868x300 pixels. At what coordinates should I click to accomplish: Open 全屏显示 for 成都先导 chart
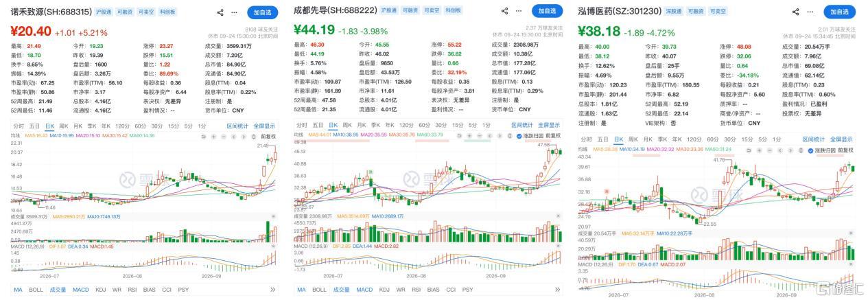click(x=548, y=126)
